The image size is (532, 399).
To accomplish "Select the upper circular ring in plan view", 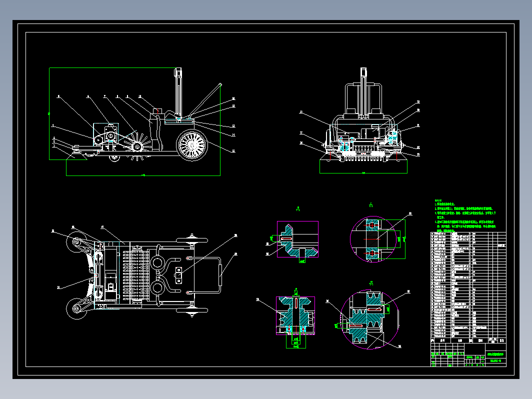I will [x=157, y=262].
